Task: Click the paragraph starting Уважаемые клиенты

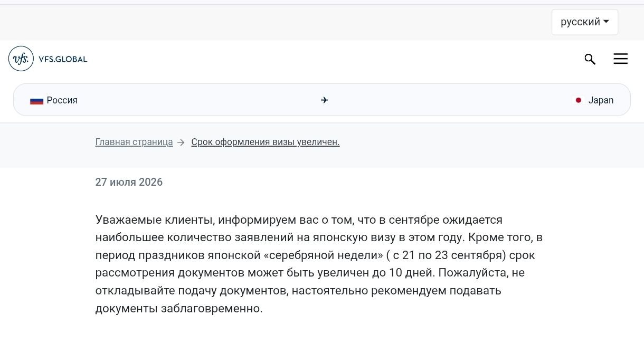Action: (x=319, y=264)
